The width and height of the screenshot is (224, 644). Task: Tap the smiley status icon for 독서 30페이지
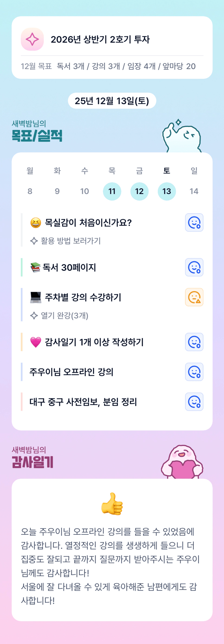click(194, 267)
